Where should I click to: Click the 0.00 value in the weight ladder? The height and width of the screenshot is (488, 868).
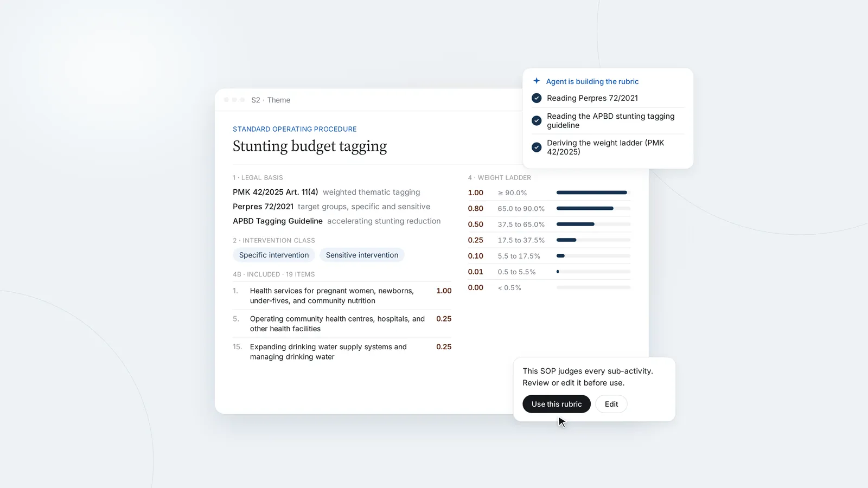(x=476, y=287)
